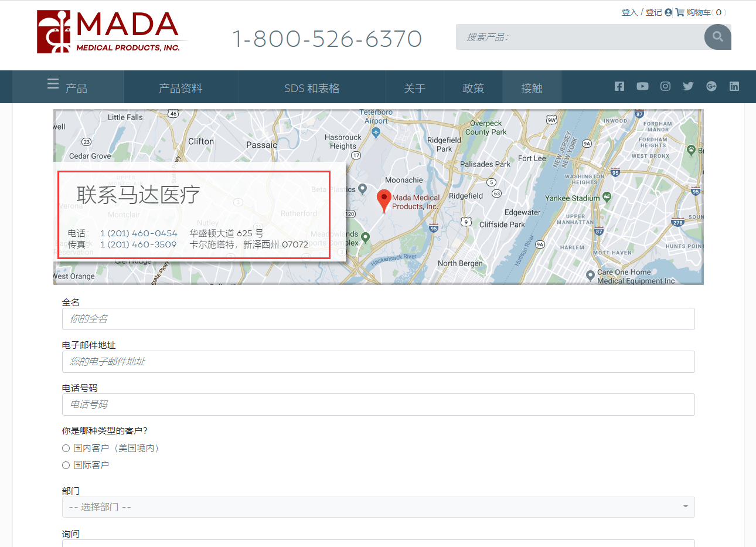
Task: Select the 国内客户（美国境内）radio button
Action: point(66,448)
